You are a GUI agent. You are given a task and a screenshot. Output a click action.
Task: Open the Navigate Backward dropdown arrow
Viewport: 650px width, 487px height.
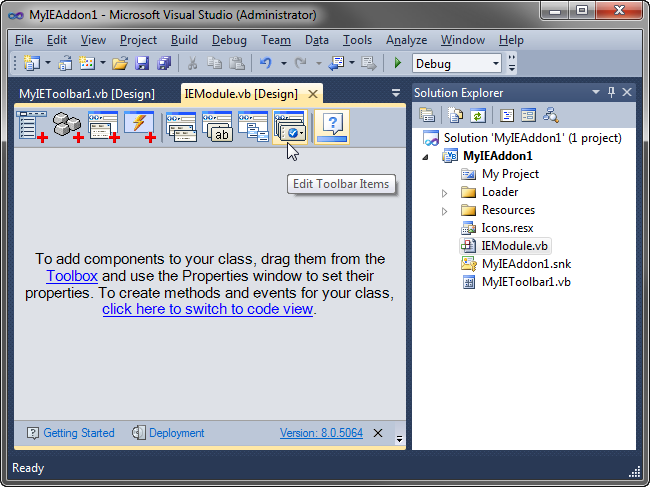click(352, 63)
